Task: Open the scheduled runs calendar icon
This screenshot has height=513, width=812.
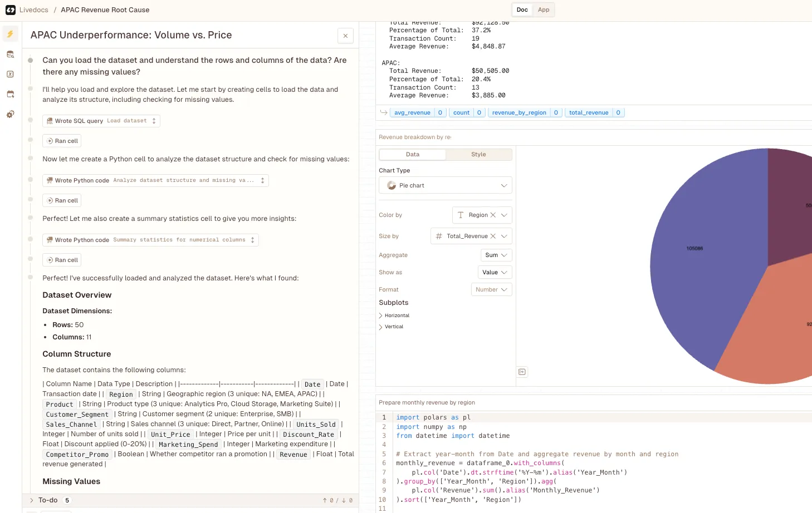Action: coord(10,94)
